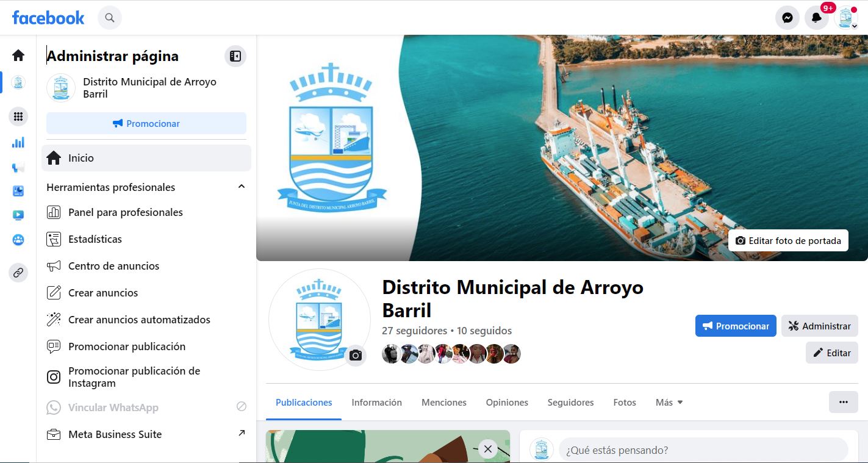Open the grid menu icon in left rail
This screenshot has height=463, width=868.
pyautogui.click(x=18, y=117)
